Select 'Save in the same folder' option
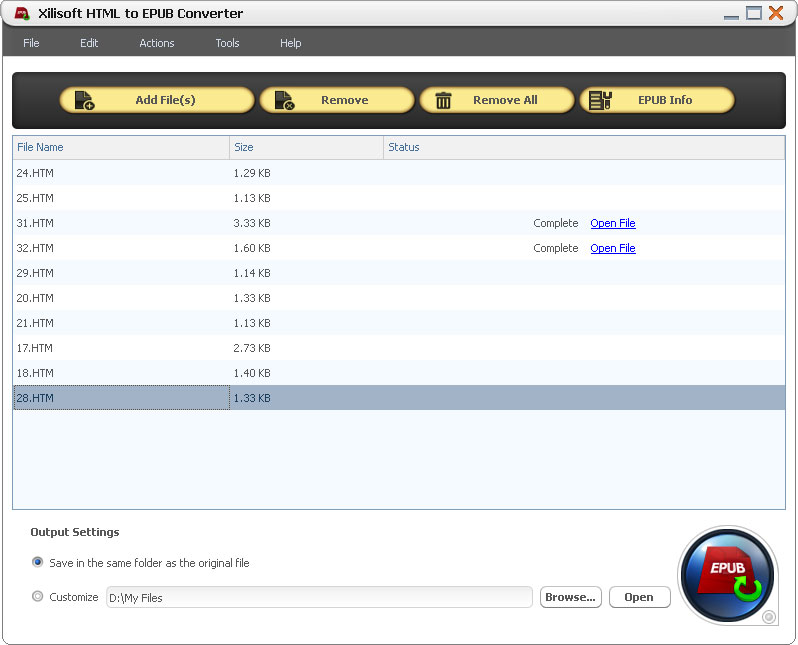The image size is (798, 645). [38, 562]
